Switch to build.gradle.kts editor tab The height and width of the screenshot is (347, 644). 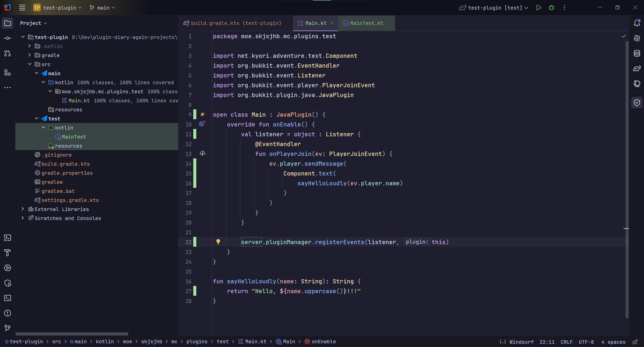point(236,23)
